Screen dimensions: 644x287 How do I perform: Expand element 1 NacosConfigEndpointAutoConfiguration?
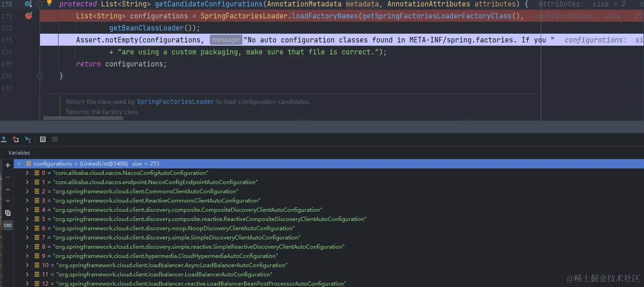tap(27, 182)
